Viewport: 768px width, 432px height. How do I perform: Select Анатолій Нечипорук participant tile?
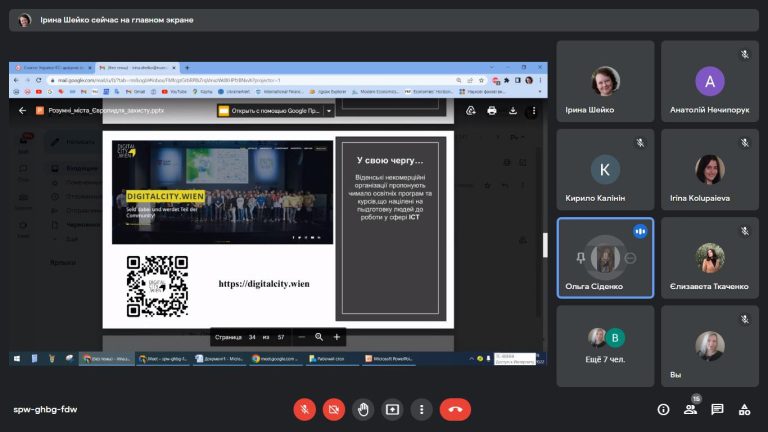(x=710, y=81)
